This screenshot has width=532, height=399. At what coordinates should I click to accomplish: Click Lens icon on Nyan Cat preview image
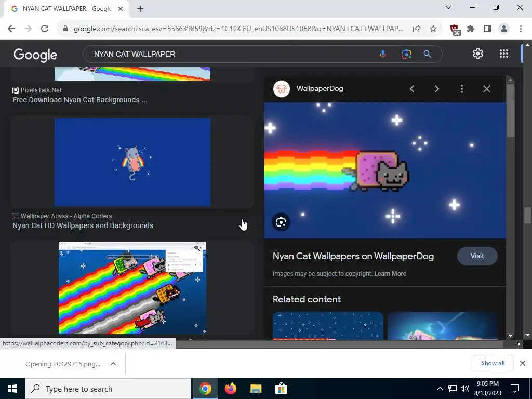281,222
